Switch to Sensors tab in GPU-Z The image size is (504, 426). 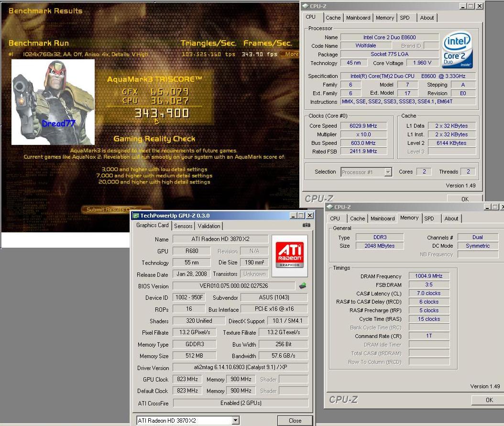tap(183, 226)
